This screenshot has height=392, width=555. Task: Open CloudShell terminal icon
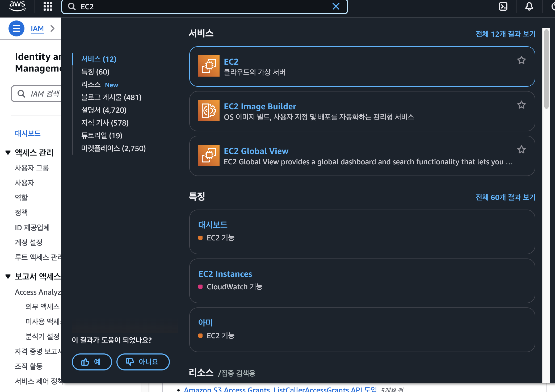click(x=503, y=6)
